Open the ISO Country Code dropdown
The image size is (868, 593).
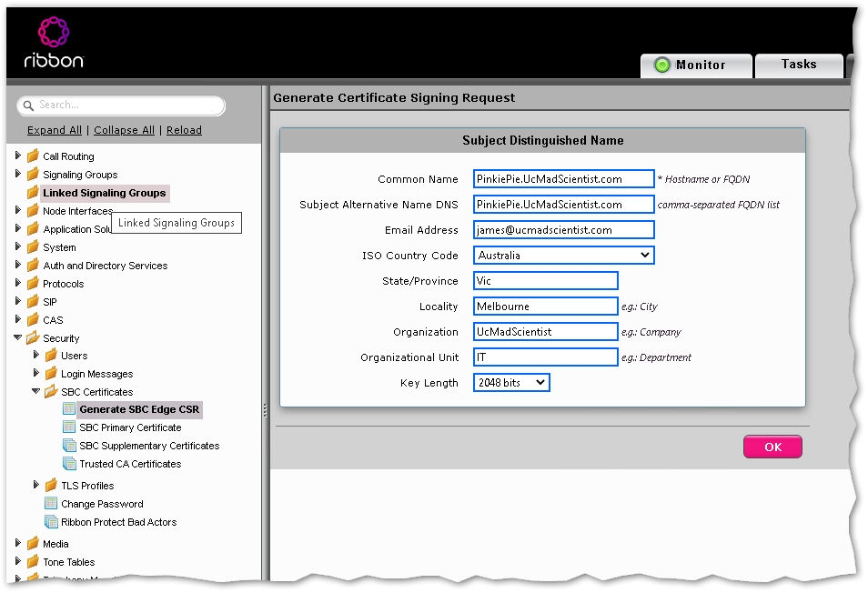tap(563, 255)
